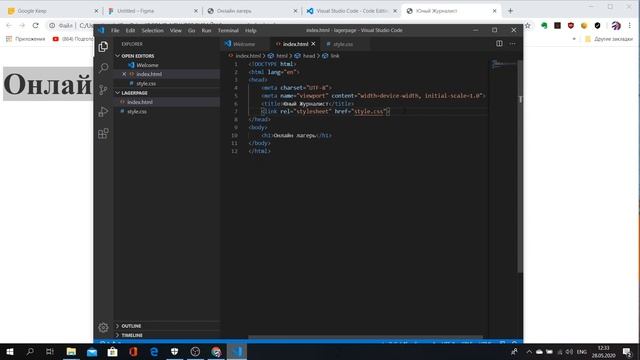The width and height of the screenshot is (640, 360).
Task: Open the Manage gear settings icon
Action: [103, 327]
